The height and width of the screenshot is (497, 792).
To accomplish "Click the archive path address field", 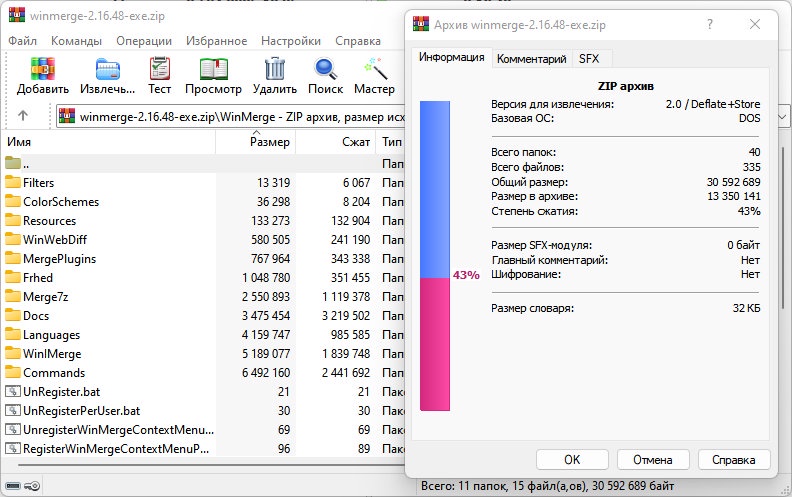I will [x=230, y=117].
